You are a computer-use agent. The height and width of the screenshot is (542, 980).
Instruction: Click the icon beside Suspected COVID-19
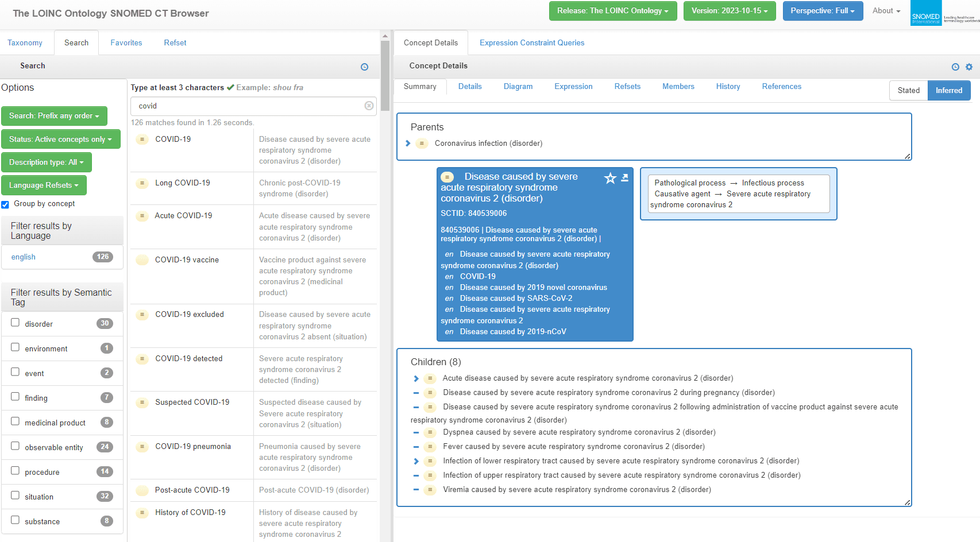click(142, 402)
